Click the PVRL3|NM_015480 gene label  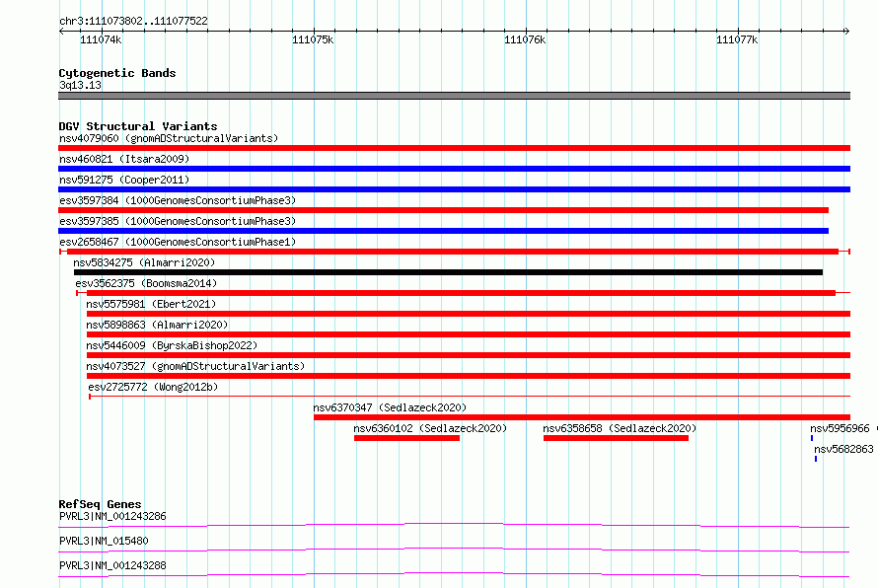pyautogui.click(x=104, y=541)
